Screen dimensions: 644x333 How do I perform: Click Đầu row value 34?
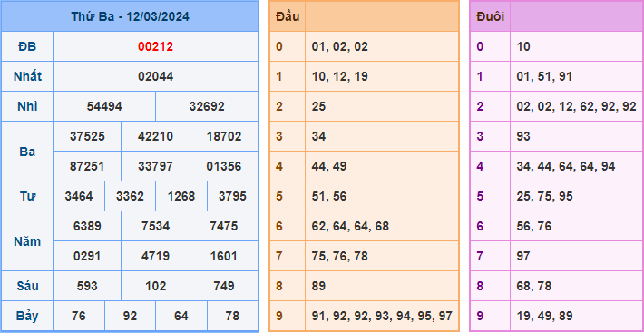click(318, 136)
